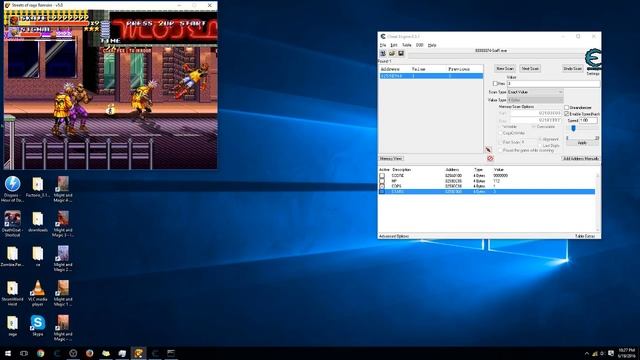Image resolution: width=640 pixels, height=360 pixels.
Task: Select the SCORE row description text
Action: [398, 176]
